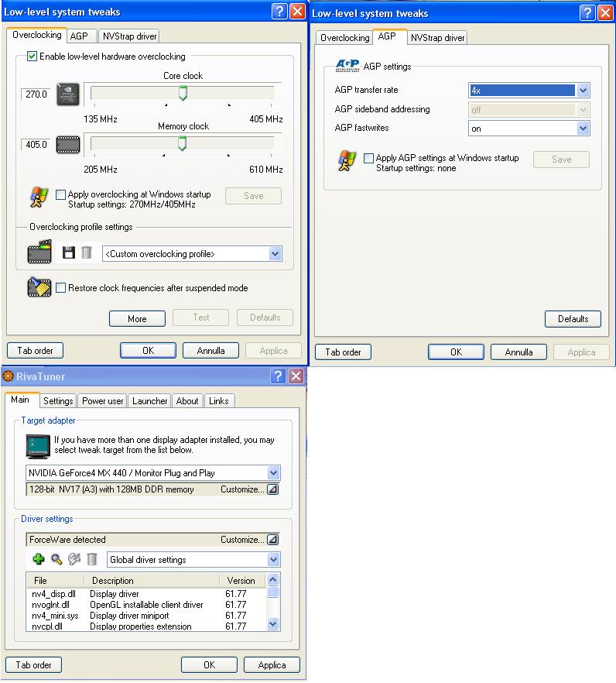Image resolution: width=616 pixels, height=683 pixels.
Task: Click driver file list scroll down arrow
Action: (x=273, y=624)
